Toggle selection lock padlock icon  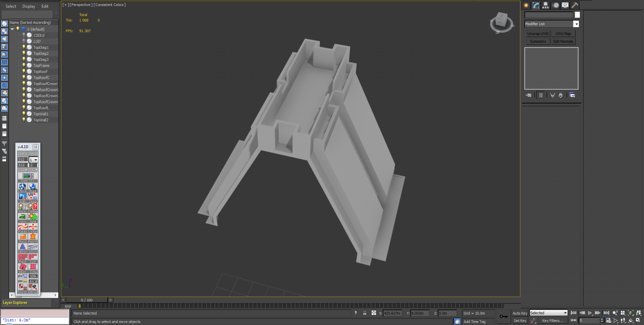pyautogui.click(x=364, y=313)
